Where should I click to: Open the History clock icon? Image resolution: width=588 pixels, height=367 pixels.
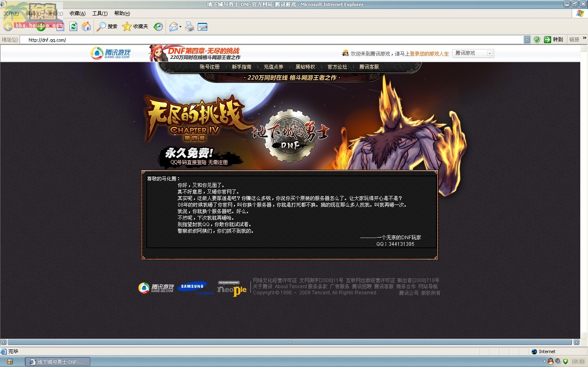158,27
